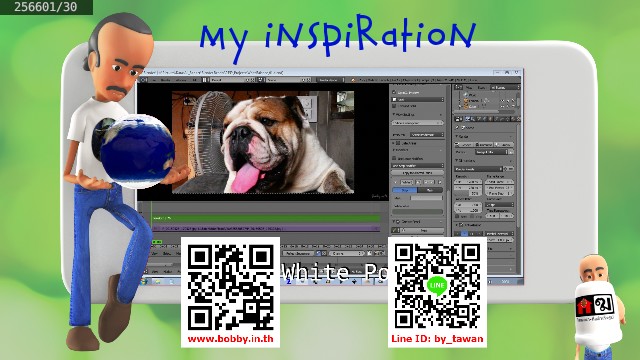Open the Outliner View menu
Image resolution: width=640 pixels, height=360 pixels.
[x=469, y=87]
